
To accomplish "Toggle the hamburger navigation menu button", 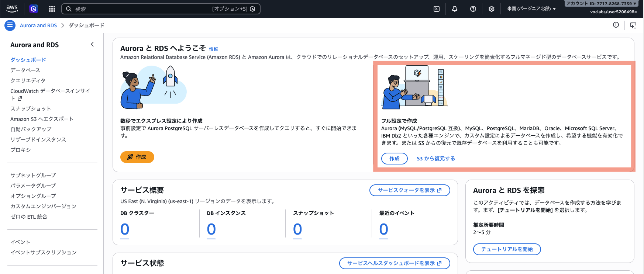I will (10, 25).
